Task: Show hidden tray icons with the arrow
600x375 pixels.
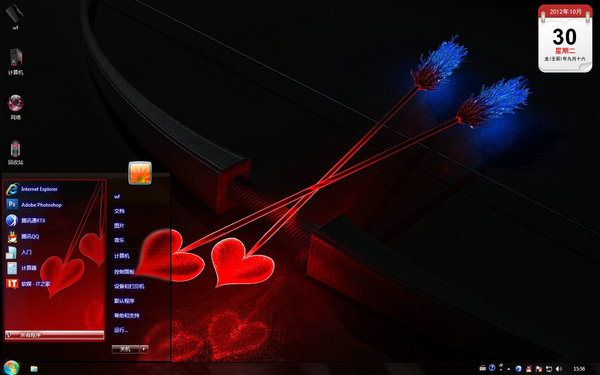Action: [x=509, y=369]
